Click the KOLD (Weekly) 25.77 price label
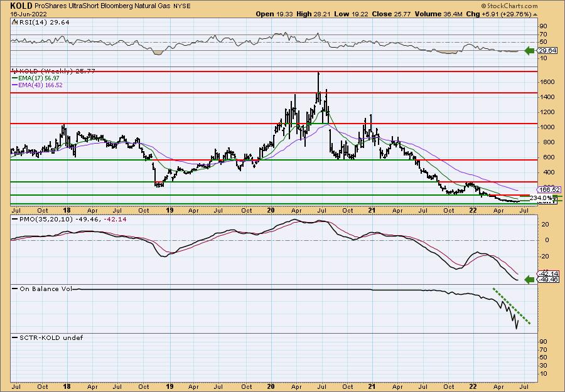Viewport: 565px width, 392px height. [57, 72]
